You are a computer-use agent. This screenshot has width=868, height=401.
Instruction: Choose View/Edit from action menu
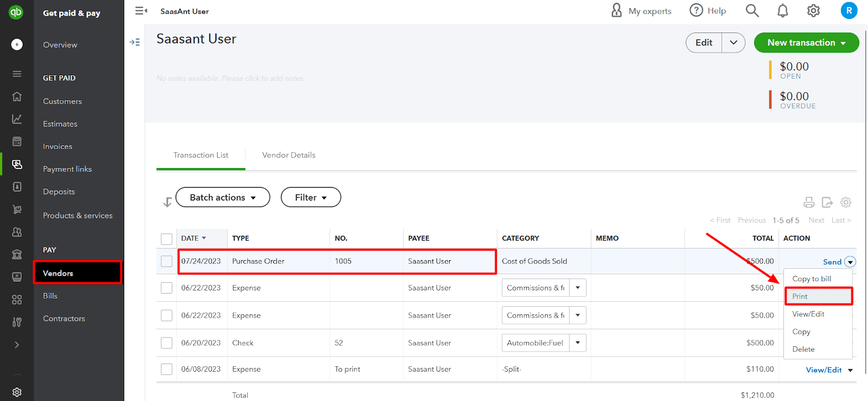(x=808, y=314)
